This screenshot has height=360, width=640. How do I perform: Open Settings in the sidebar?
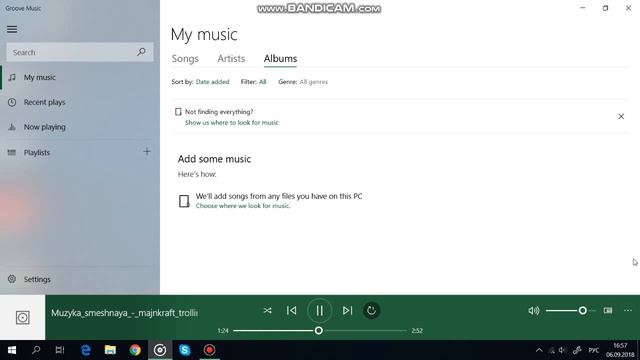tap(80, 279)
